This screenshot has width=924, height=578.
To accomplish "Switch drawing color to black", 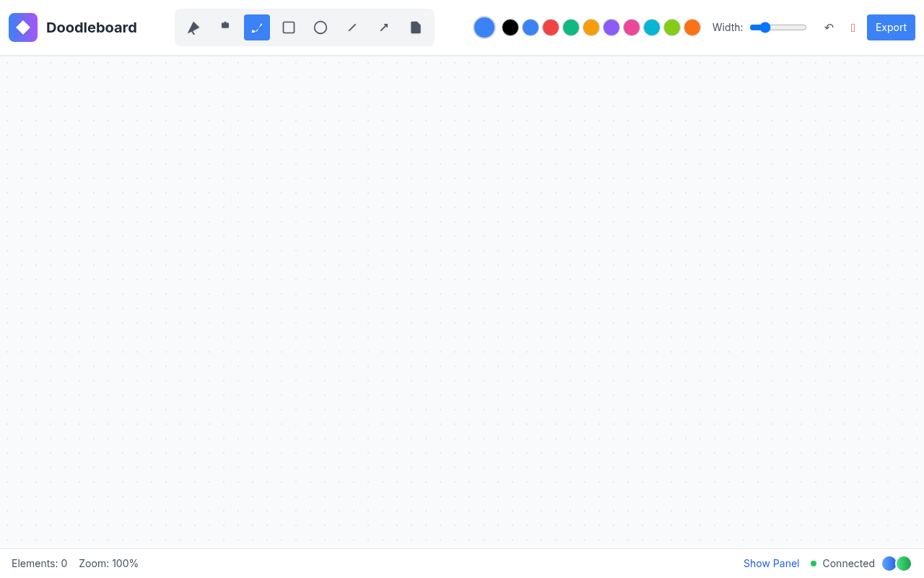I will [510, 27].
